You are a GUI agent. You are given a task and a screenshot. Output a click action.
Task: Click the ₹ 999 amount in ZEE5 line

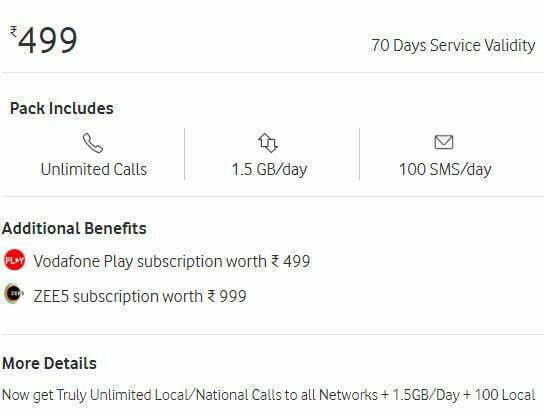click(227, 296)
